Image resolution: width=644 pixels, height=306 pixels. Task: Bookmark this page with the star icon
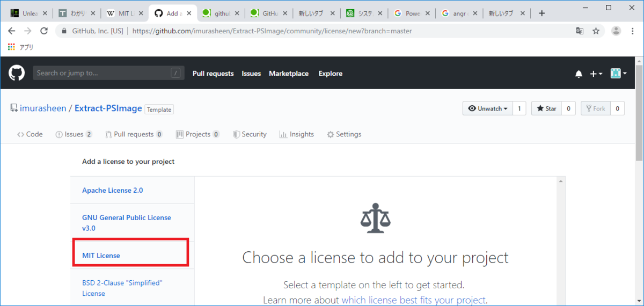(x=596, y=31)
